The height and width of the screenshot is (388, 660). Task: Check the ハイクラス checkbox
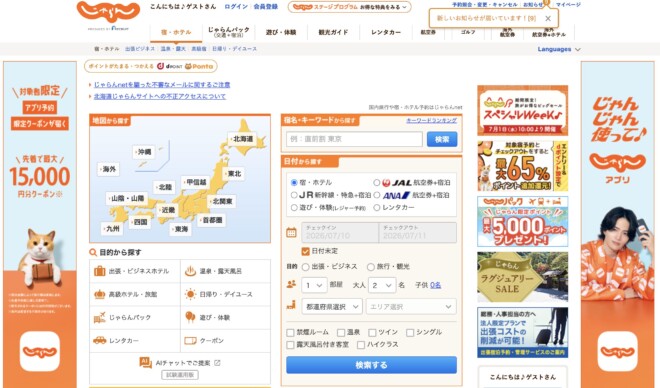coord(361,345)
